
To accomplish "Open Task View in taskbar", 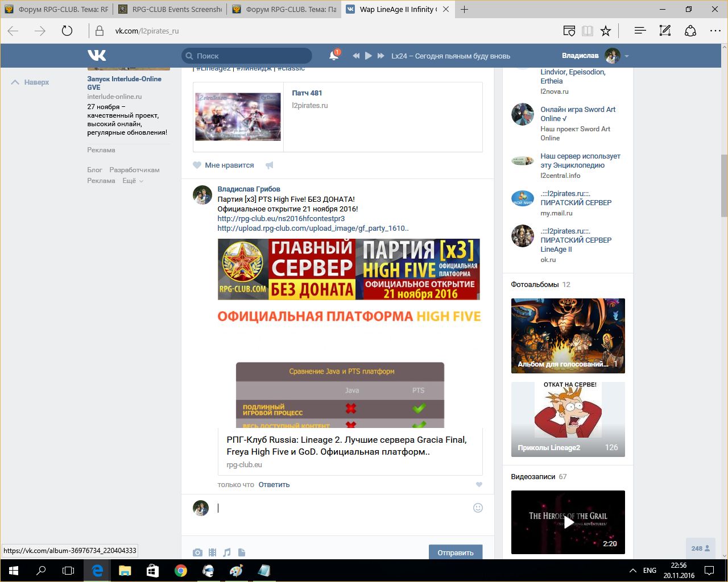I will (x=68, y=571).
